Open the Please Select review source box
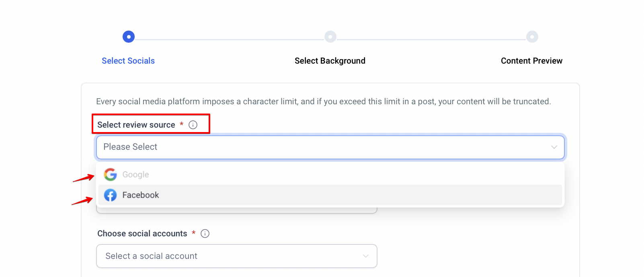The height and width of the screenshot is (277, 644). tap(322, 147)
